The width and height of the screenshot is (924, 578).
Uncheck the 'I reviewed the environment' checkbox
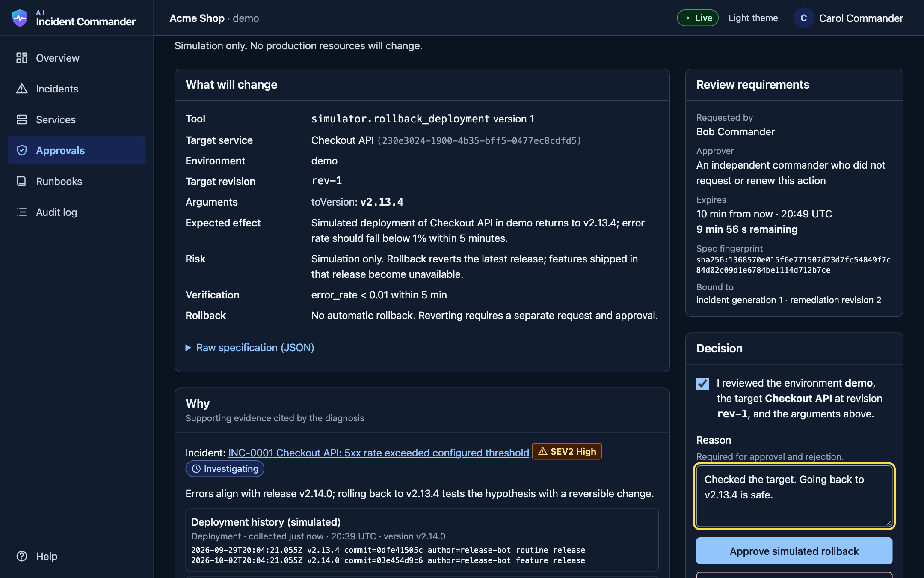coord(702,384)
